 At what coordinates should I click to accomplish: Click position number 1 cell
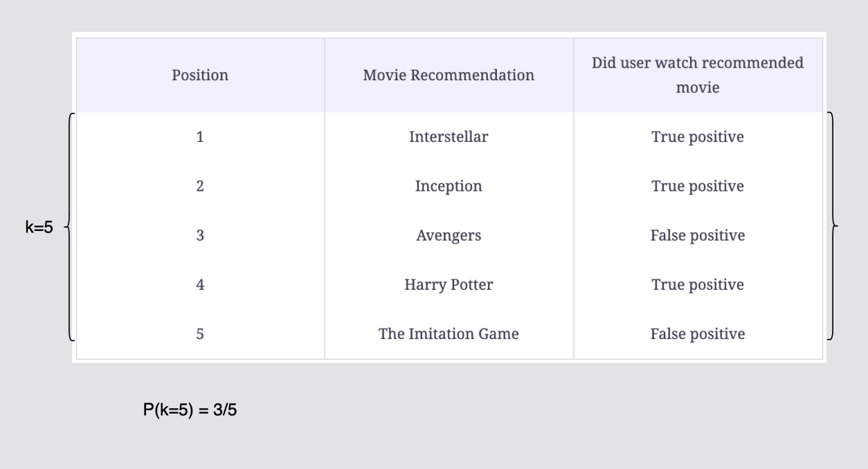coord(200,137)
